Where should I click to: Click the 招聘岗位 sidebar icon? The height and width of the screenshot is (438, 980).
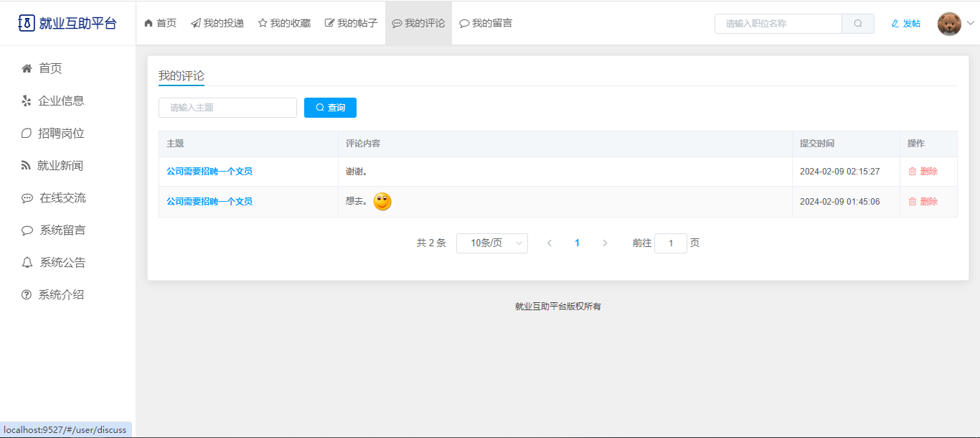coord(27,133)
